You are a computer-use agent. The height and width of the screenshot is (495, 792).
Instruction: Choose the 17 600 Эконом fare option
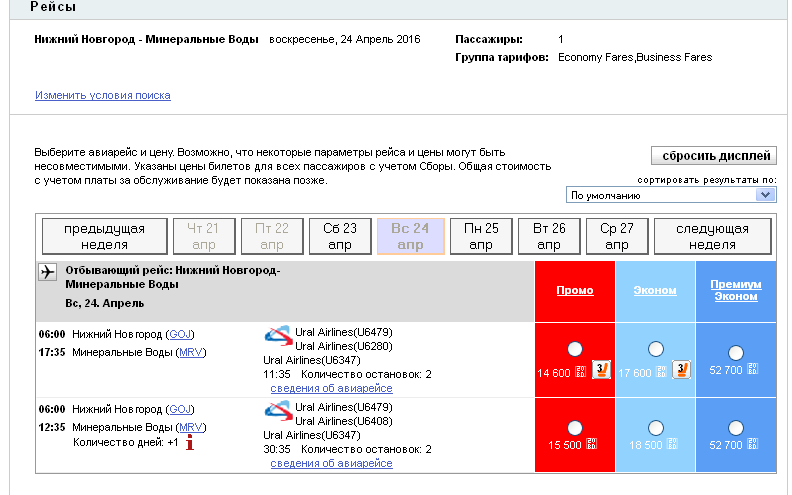(656, 349)
